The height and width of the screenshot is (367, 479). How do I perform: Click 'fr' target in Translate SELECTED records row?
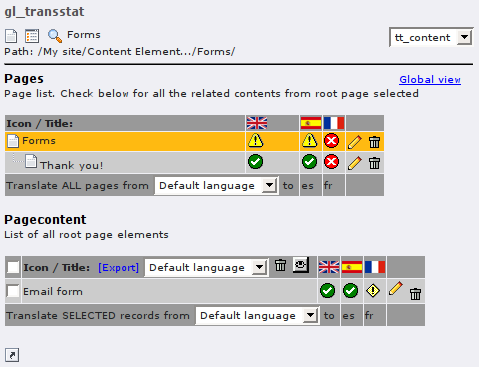click(369, 316)
